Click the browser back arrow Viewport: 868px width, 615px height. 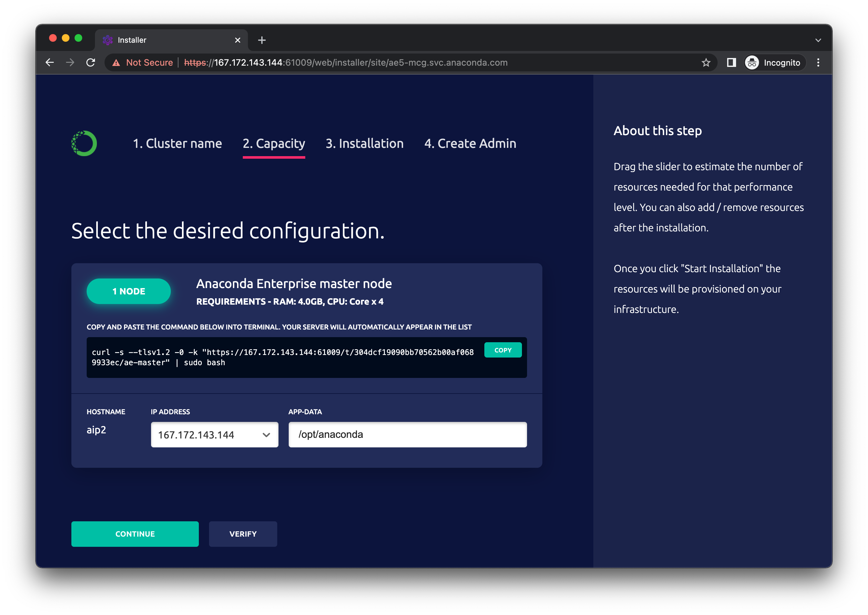coord(50,62)
